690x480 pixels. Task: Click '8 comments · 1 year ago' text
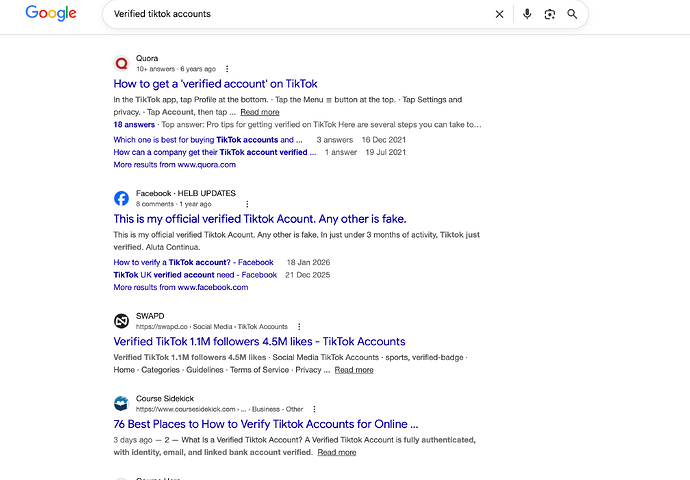[x=173, y=204]
